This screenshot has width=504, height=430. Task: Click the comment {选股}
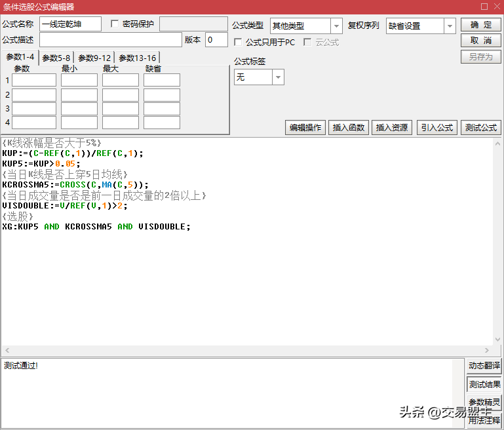pos(18,216)
